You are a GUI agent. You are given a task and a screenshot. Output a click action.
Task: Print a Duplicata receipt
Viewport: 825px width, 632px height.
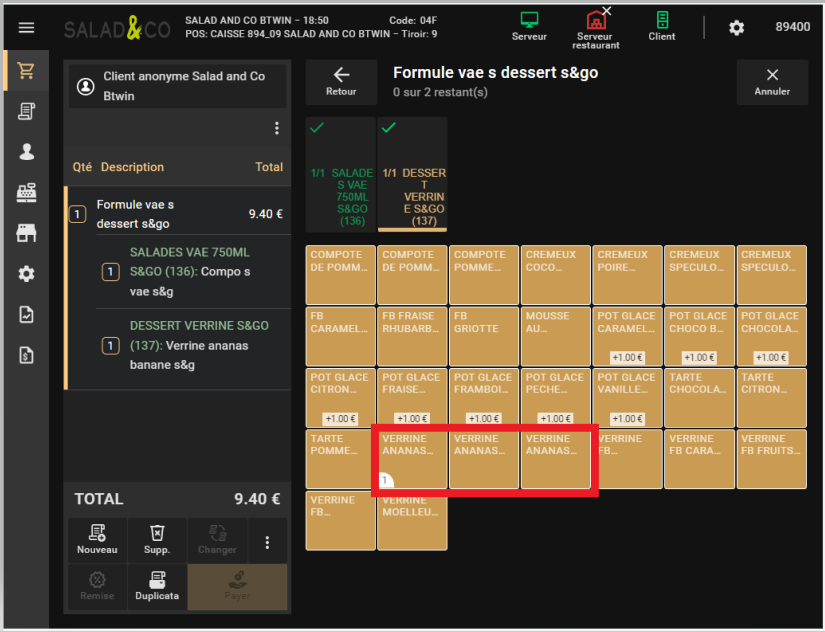[157, 586]
